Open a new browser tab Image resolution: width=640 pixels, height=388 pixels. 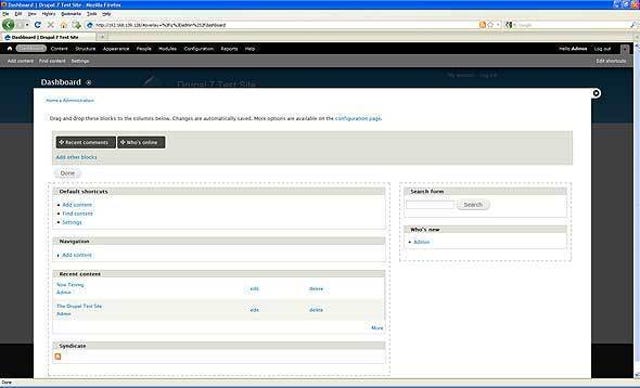click(x=102, y=37)
